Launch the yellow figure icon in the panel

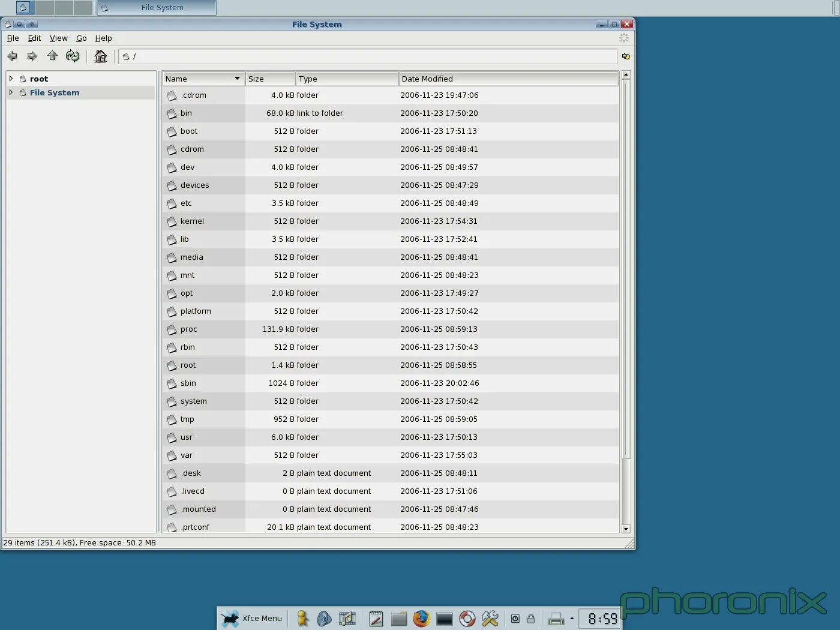click(303, 619)
